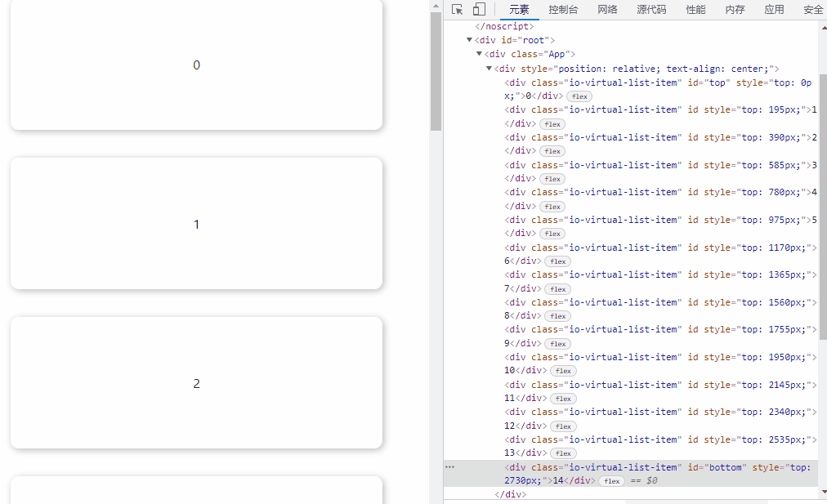827x504 pixels.
Task: Open the 应用 tab
Action: pos(774,10)
